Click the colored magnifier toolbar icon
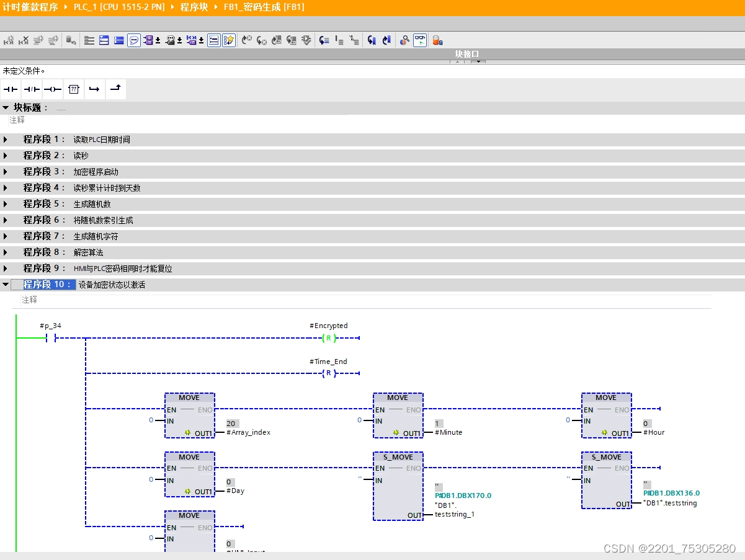Viewport: 745px width, 560px height. [404, 40]
